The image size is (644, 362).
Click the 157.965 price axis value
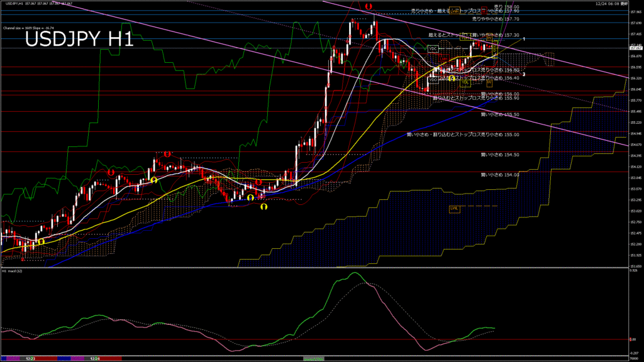[635, 12]
